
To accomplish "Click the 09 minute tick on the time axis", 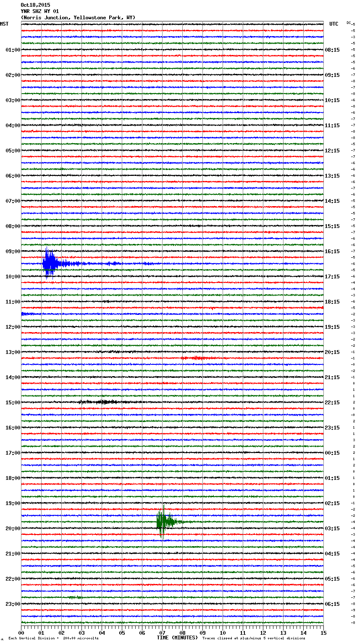I will click(x=202, y=633).
